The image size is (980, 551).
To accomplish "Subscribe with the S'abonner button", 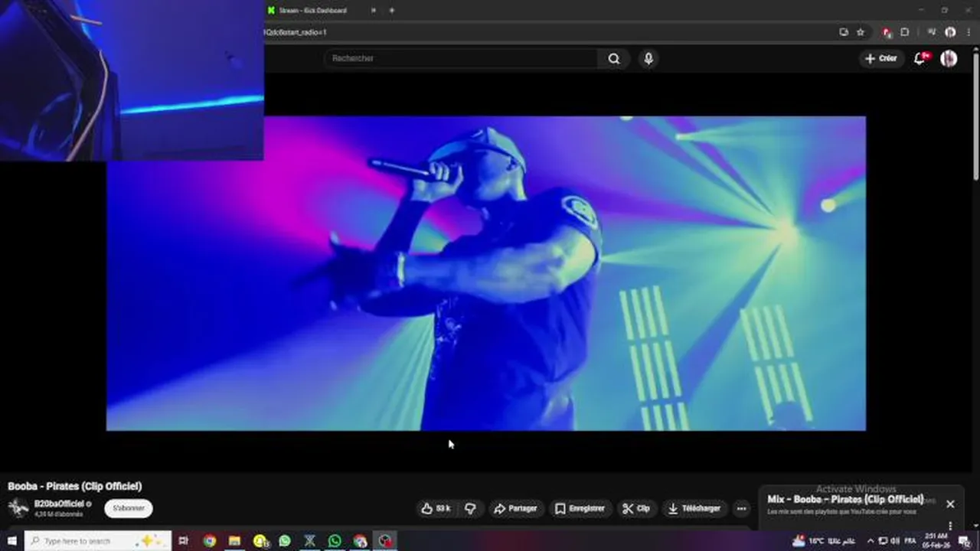I will 129,508.
